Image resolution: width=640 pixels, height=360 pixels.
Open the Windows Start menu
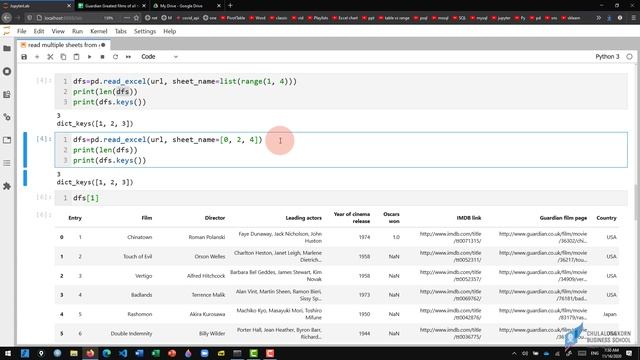click(8, 353)
